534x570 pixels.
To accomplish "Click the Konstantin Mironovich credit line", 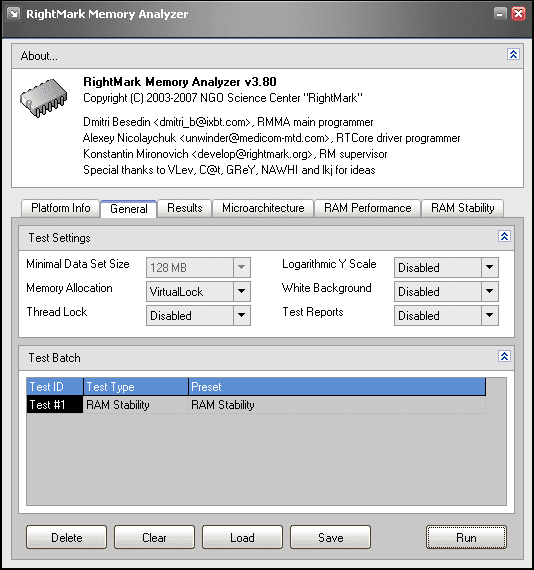I will (235, 154).
